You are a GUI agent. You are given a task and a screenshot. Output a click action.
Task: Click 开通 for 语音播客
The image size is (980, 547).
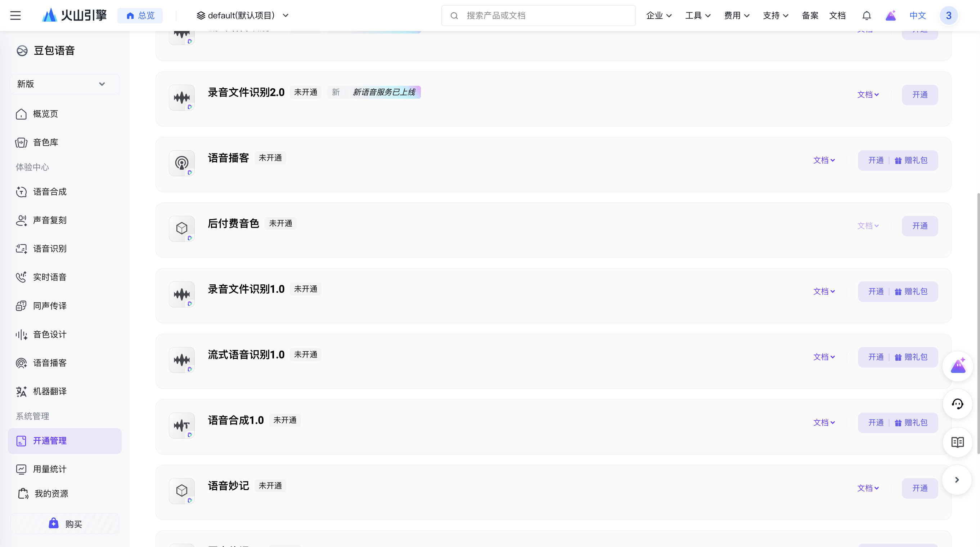pyautogui.click(x=876, y=161)
